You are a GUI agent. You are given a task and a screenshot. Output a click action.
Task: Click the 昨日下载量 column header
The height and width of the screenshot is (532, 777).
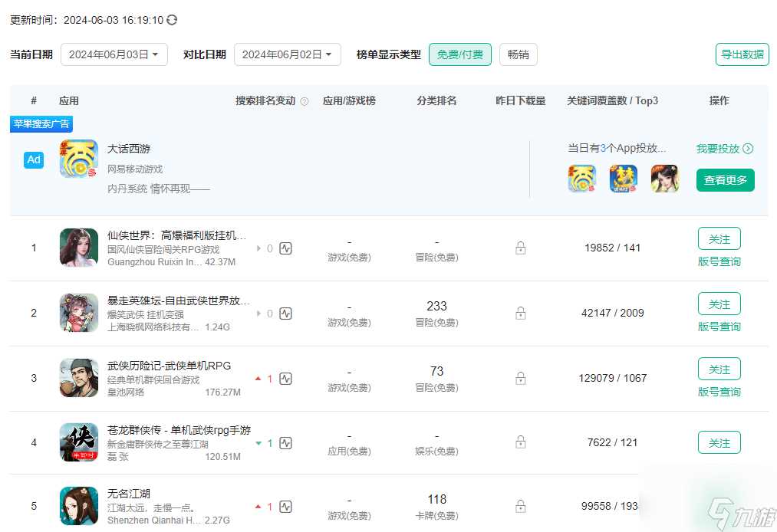(521, 100)
